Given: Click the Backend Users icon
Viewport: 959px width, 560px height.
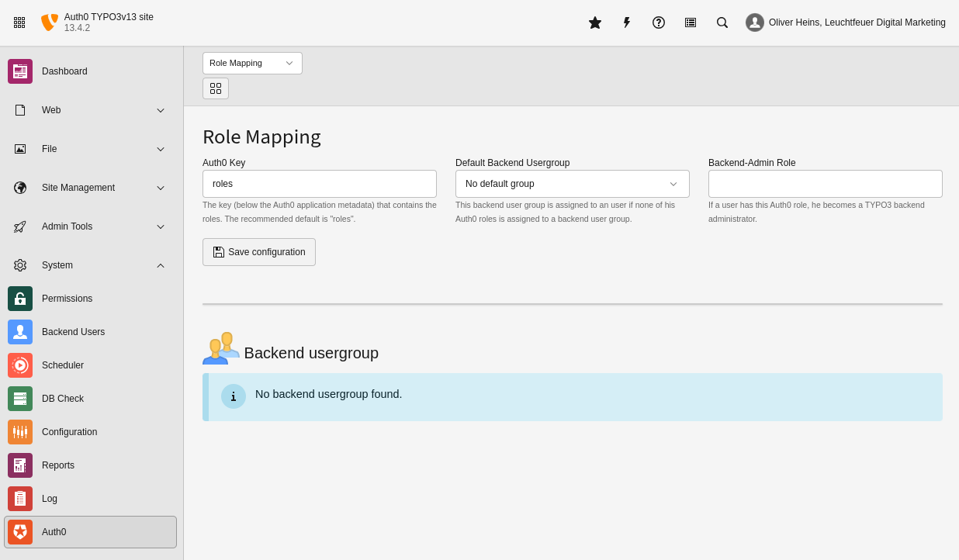Looking at the screenshot, I should click(x=20, y=332).
